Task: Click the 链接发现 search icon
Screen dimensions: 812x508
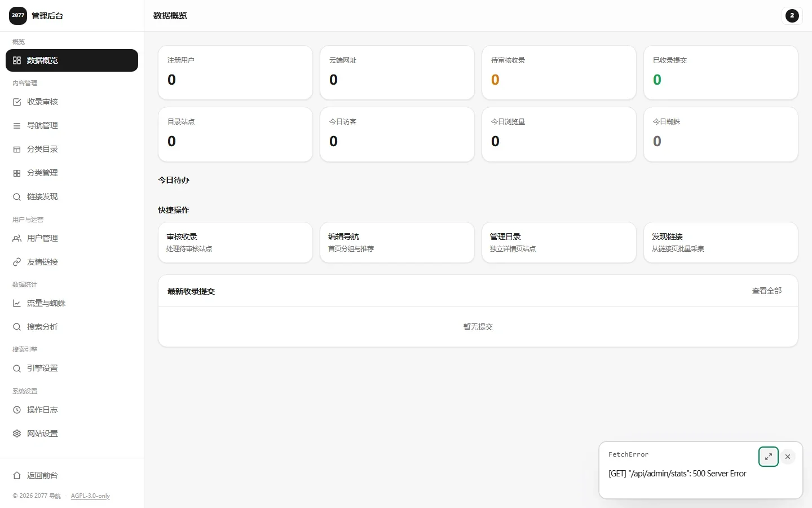Action: tap(17, 197)
